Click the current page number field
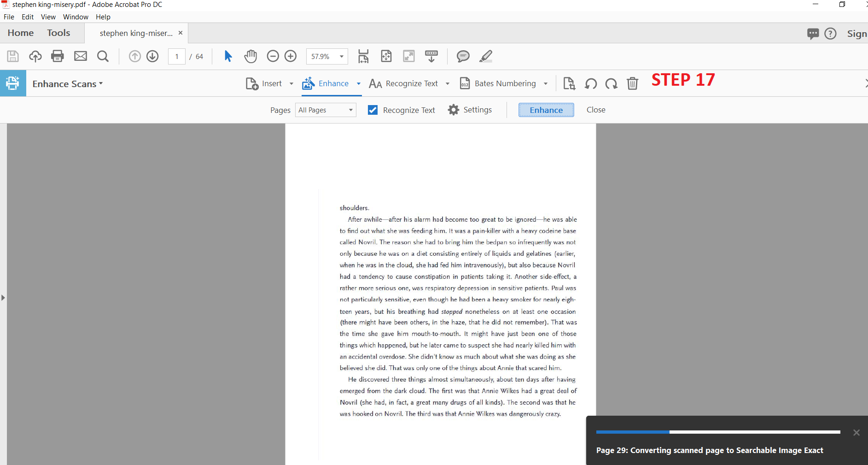 coord(177,57)
